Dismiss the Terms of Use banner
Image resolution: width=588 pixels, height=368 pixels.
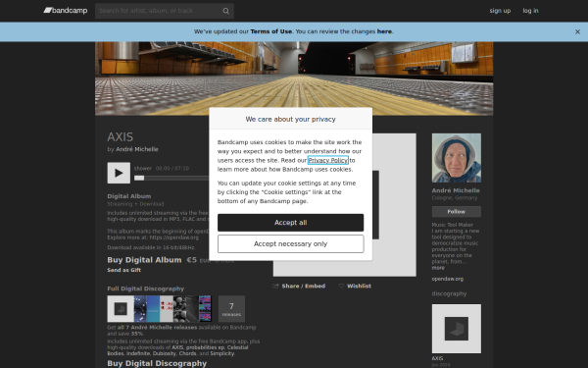(x=577, y=32)
